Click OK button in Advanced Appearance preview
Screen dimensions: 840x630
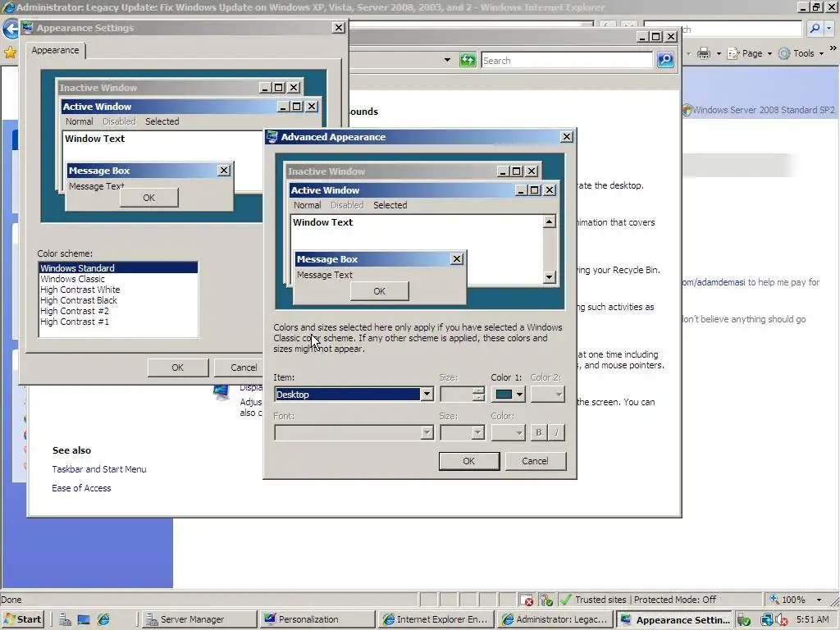(379, 291)
